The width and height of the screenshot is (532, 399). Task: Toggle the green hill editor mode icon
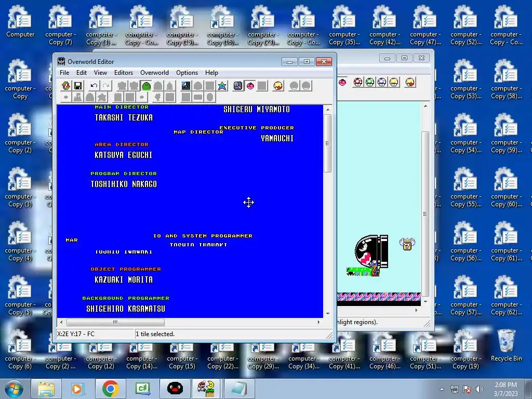[x=146, y=86]
